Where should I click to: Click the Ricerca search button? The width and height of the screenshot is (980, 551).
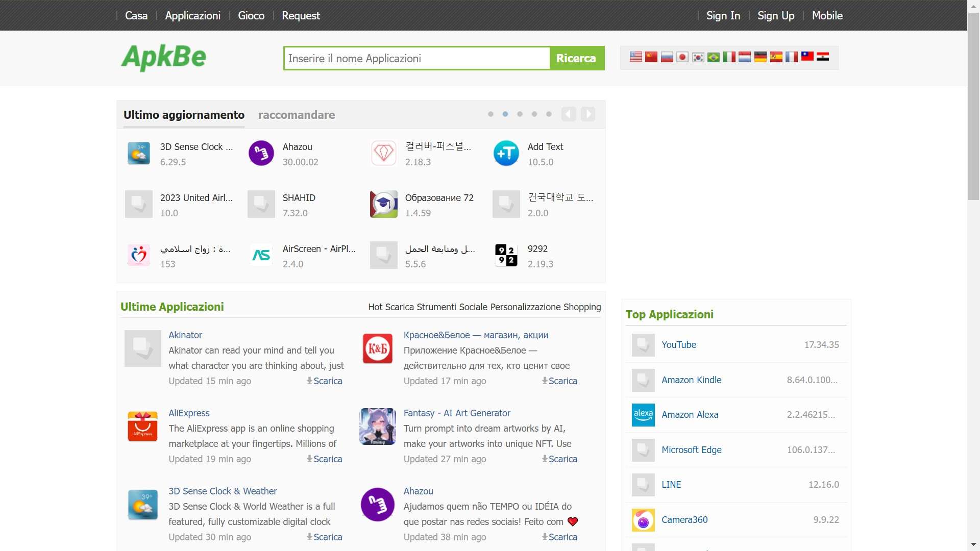click(576, 58)
